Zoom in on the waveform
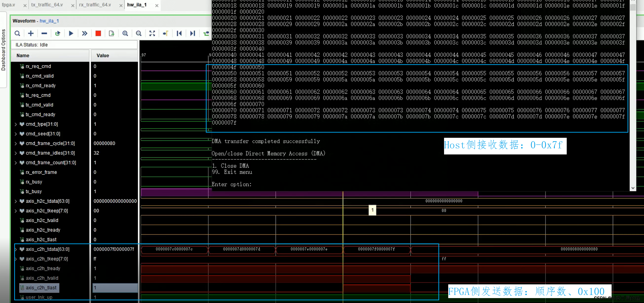Image resolution: width=644 pixels, height=303 pixels. [x=125, y=33]
